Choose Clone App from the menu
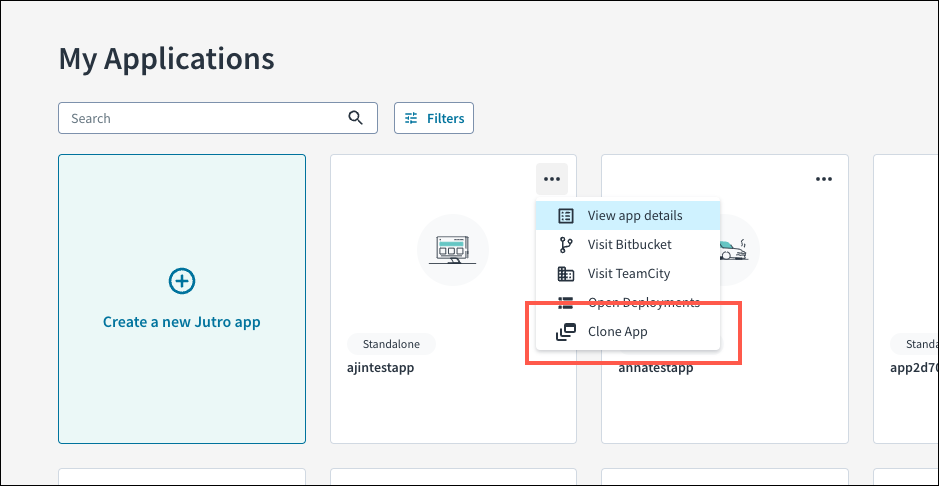Image resolution: width=939 pixels, height=486 pixels. tap(628, 331)
